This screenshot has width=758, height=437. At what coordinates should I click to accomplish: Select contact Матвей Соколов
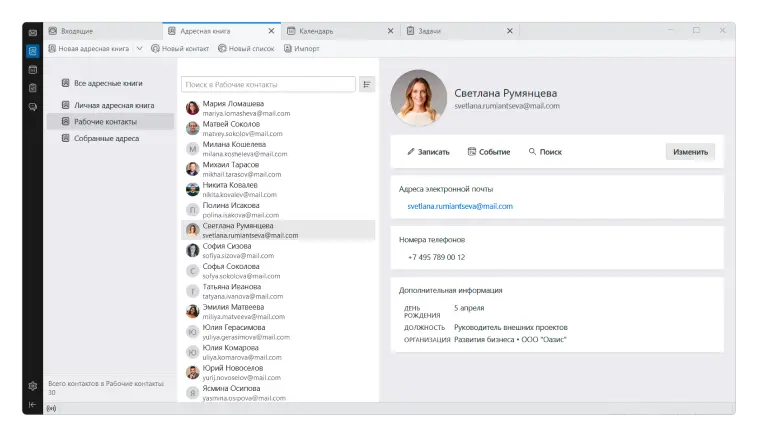(x=278, y=129)
